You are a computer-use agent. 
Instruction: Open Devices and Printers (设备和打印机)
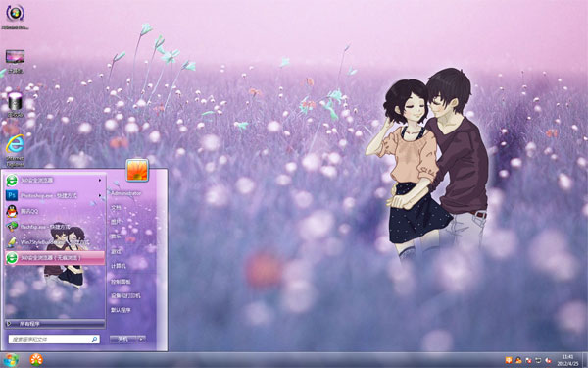[x=125, y=296]
